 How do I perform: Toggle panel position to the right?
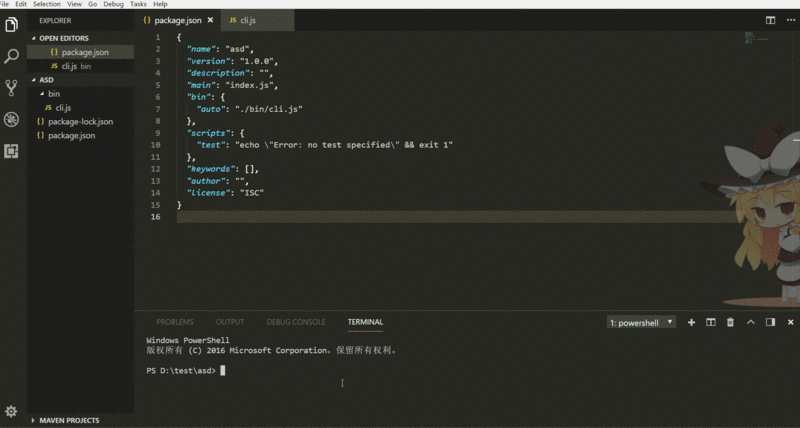pyautogui.click(x=770, y=322)
